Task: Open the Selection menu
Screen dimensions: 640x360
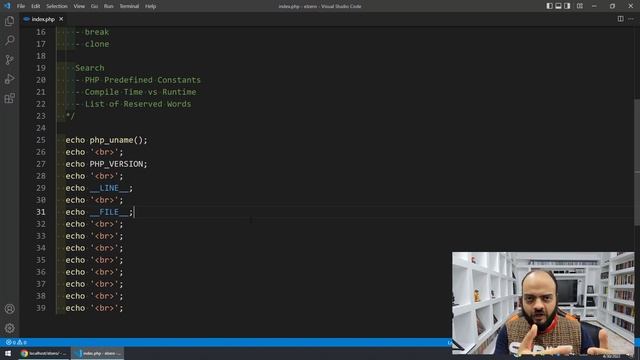Action: click(x=57, y=6)
